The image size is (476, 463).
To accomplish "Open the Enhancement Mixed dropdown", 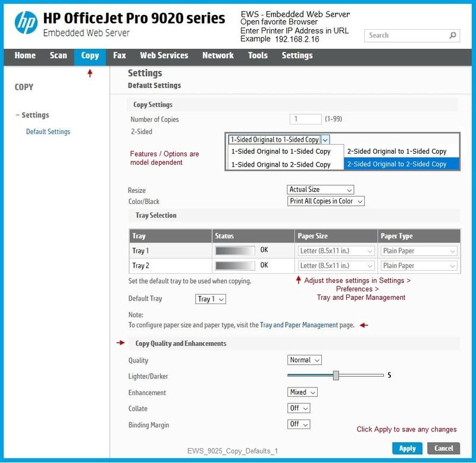I will [302, 392].
